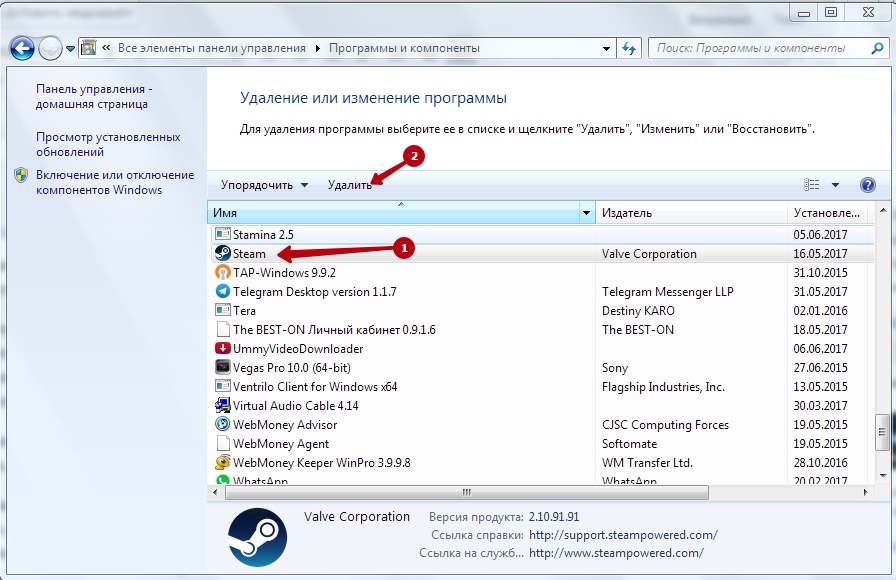Select 'The BEST-ON Личный кабинет' icon
The height and width of the screenshot is (580, 896).
222,329
